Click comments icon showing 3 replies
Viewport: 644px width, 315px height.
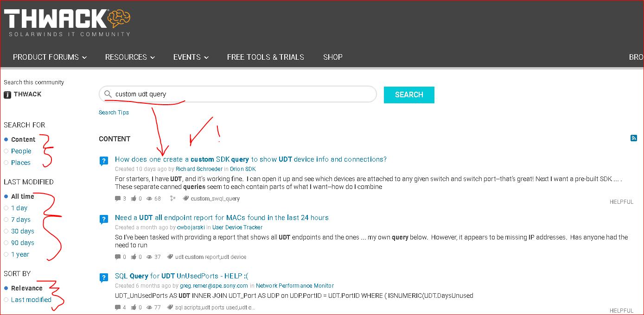pyautogui.click(x=117, y=199)
